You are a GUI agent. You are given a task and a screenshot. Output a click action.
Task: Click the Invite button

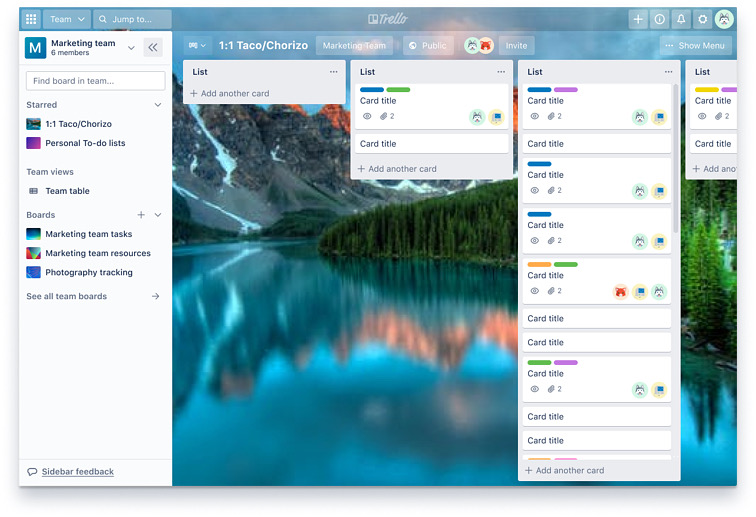pyautogui.click(x=516, y=46)
